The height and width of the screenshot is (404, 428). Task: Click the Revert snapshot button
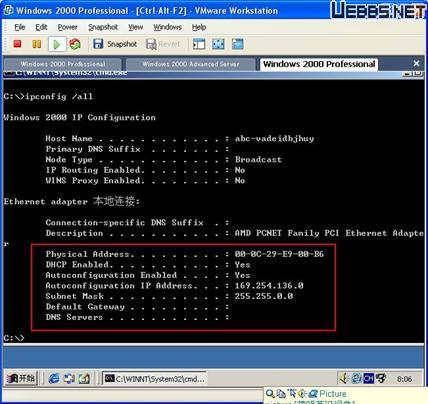tap(163, 44)
